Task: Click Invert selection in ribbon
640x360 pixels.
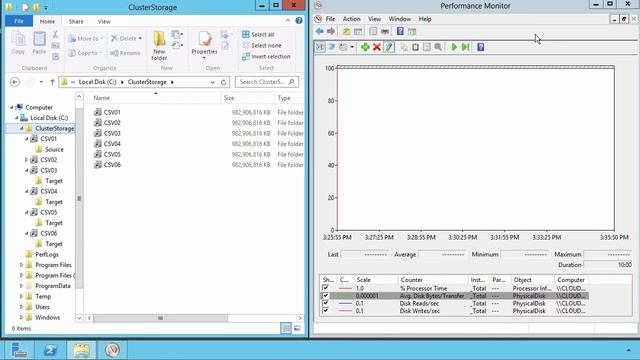Action: [266, 56]
